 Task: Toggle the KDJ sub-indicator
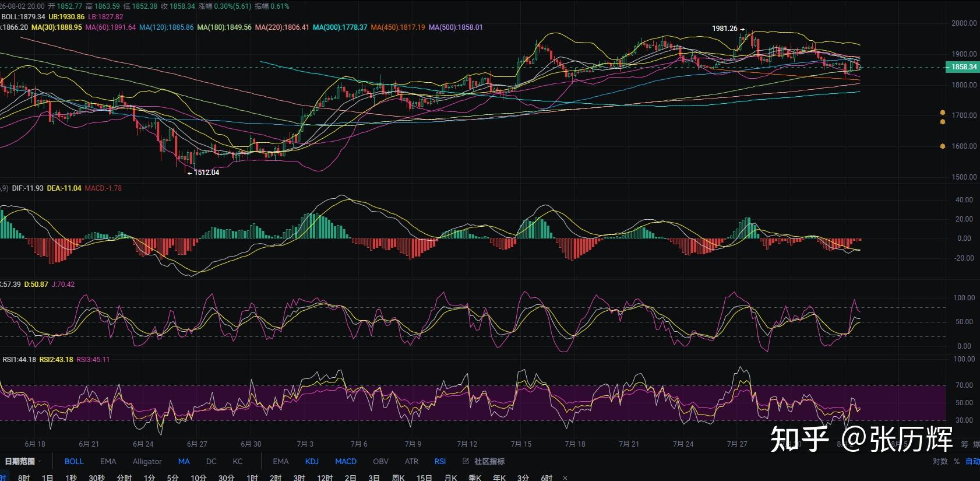click(x=312, y=461)
